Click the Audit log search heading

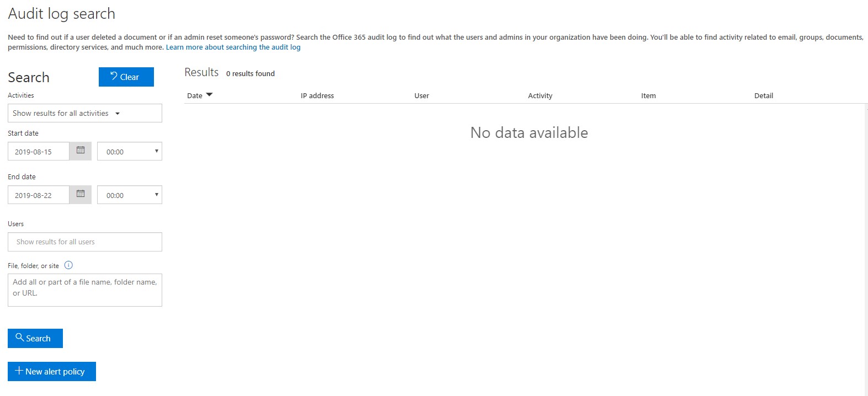pyautogui.click(x=62, y=14)
